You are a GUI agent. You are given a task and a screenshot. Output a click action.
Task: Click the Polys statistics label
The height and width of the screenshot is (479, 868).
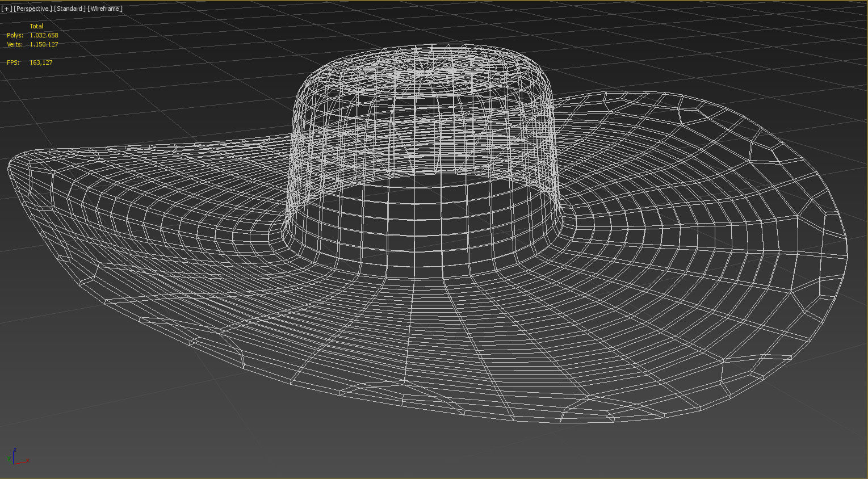coord(15,35)
